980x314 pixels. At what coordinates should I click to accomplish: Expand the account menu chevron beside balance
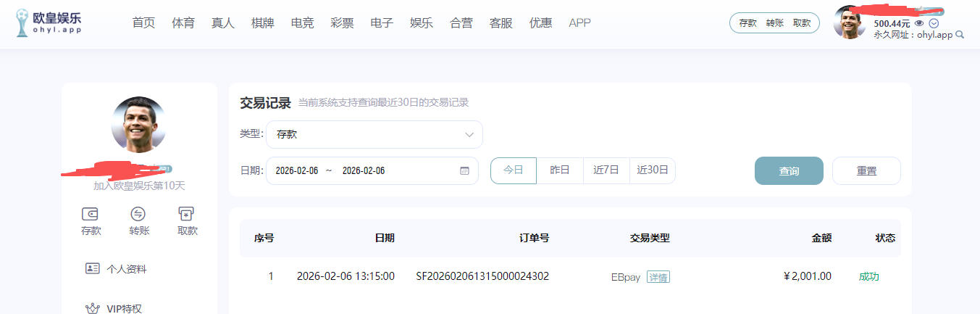click(934, 23)
